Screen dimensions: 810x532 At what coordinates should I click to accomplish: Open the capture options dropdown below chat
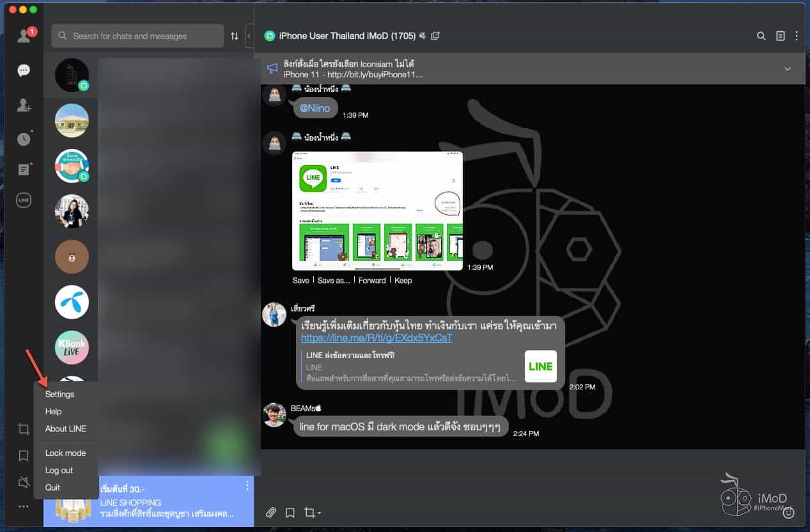(313, 512)
